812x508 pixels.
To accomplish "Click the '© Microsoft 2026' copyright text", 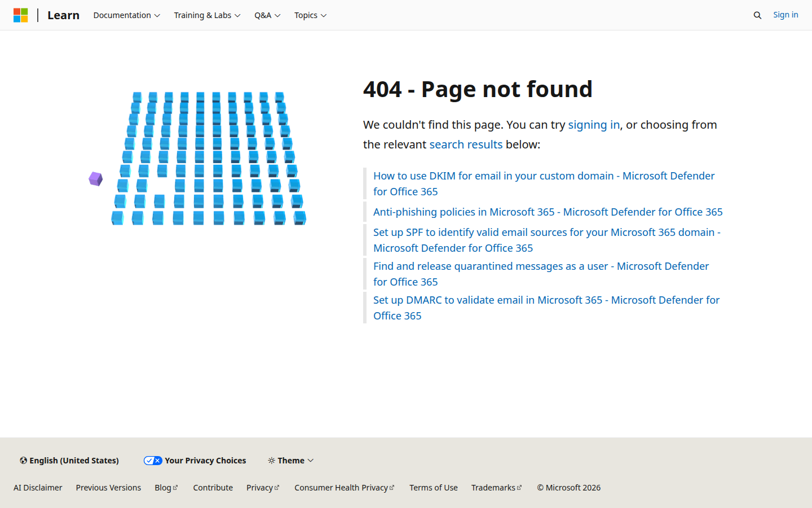I will point(569,488).
